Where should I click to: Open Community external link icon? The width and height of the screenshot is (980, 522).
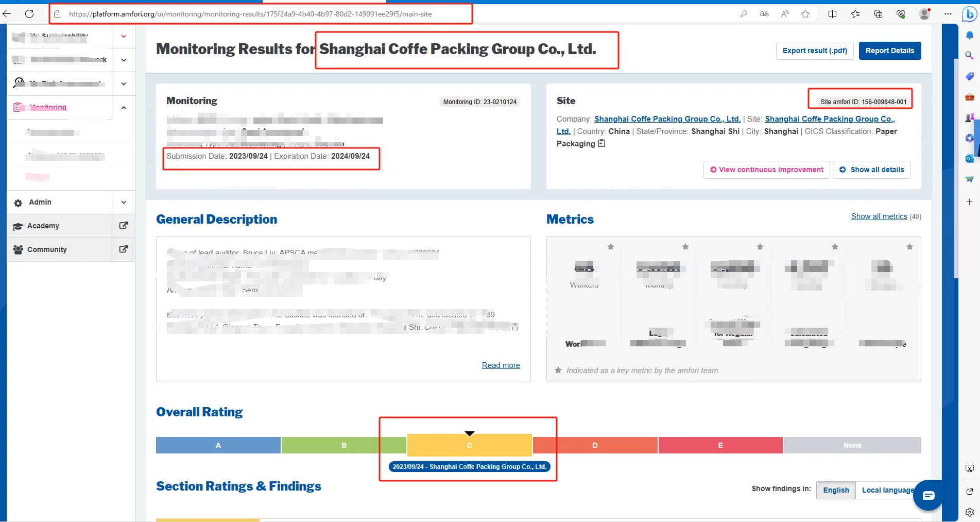coord(124,249)
